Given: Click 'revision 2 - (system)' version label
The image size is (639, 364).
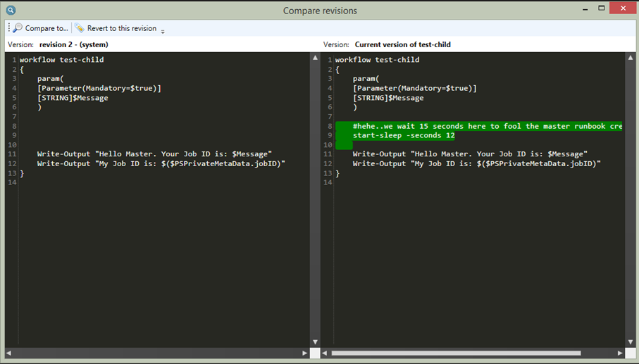Looking at the screenshot, I should (x=74, y=45).
